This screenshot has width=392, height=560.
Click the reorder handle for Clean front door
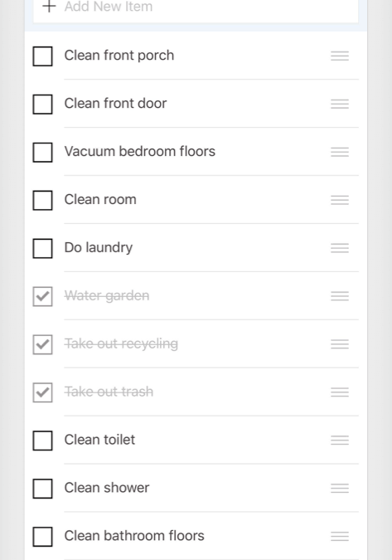pyautogui.click(x=340, y=104)
